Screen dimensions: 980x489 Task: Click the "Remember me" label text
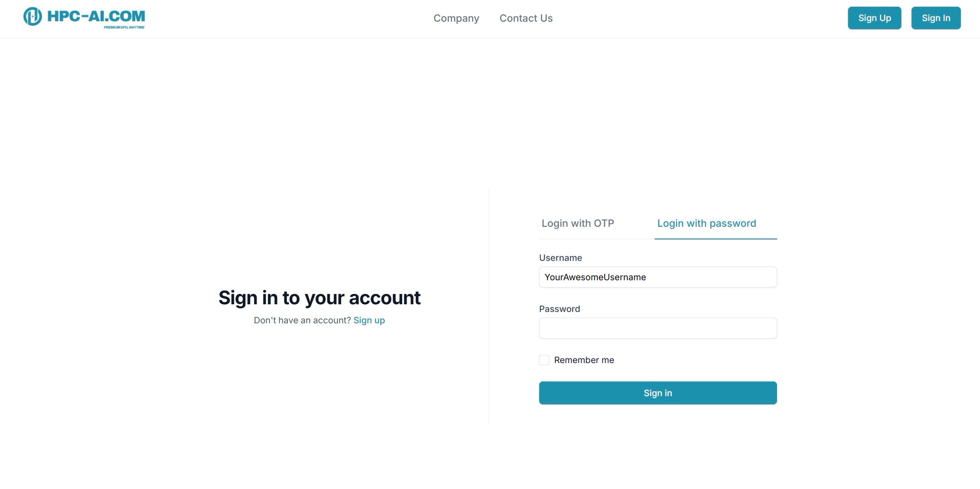point(584,360)
